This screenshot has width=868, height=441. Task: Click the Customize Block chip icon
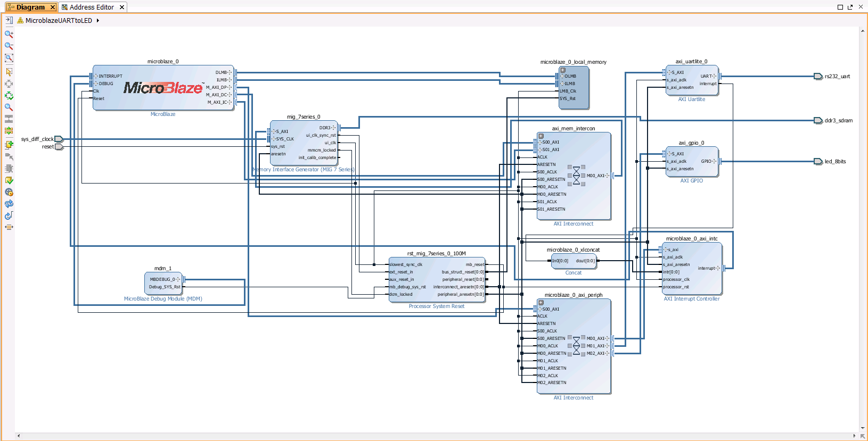coord(9,168)
